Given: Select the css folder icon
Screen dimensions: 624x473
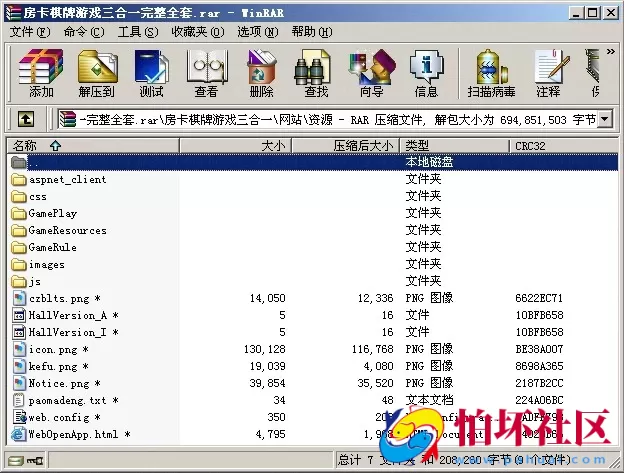Looking at the screenshot, I should [19, 197].
